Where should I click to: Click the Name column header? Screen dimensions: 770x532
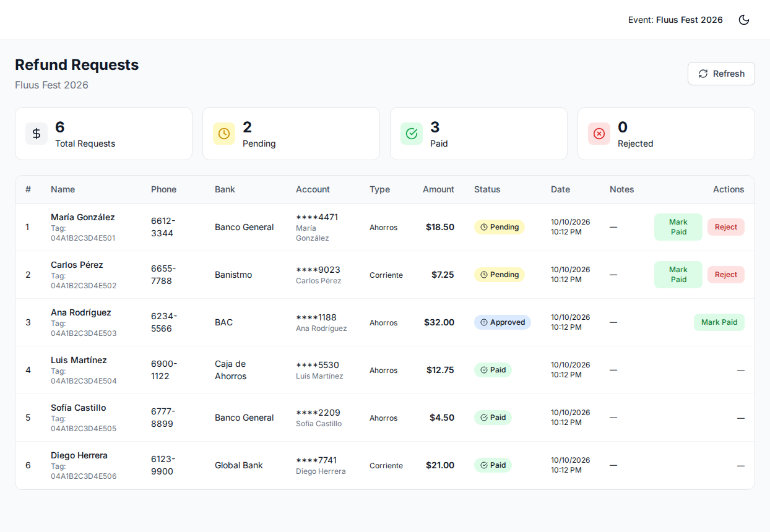pyautogui.click(x=63, y=189)
